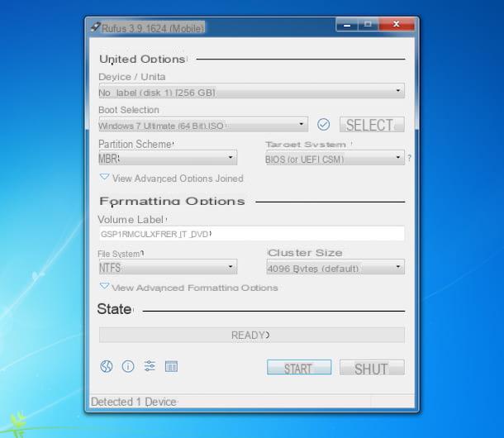Open the settings sliders icon
504x438 pixels.
pyautogui.click(x=150, y=366)
